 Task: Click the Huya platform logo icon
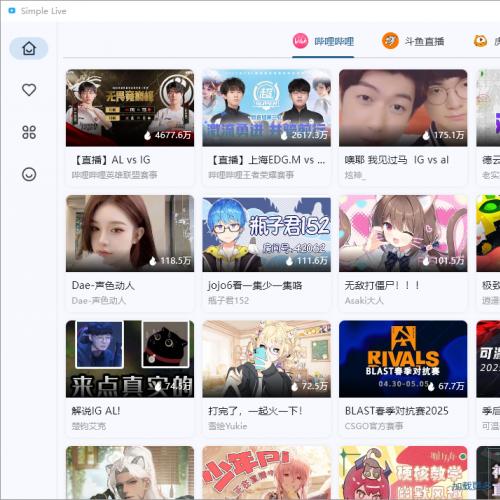pyautogui.click(x=480, y=41)
